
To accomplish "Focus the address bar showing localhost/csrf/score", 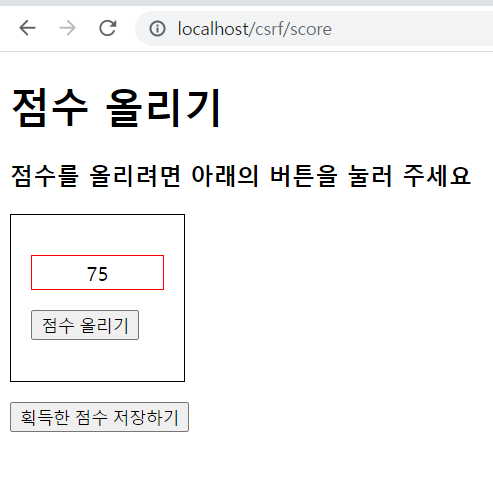I will [314, 29].
